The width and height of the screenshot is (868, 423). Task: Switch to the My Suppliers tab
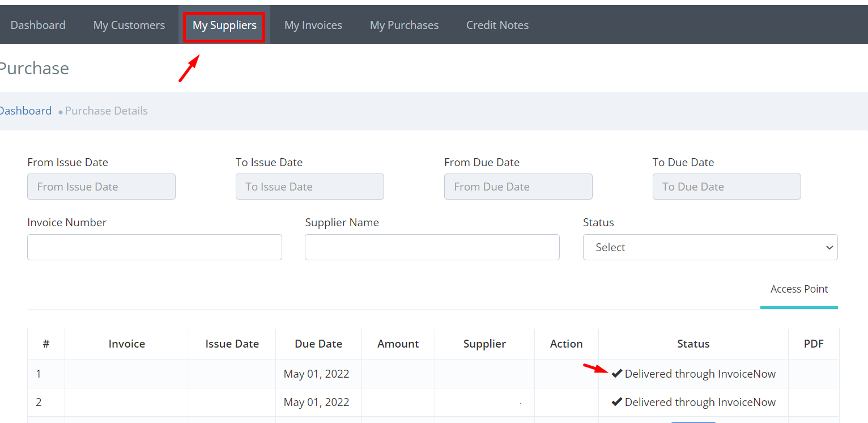click(224, 25)
